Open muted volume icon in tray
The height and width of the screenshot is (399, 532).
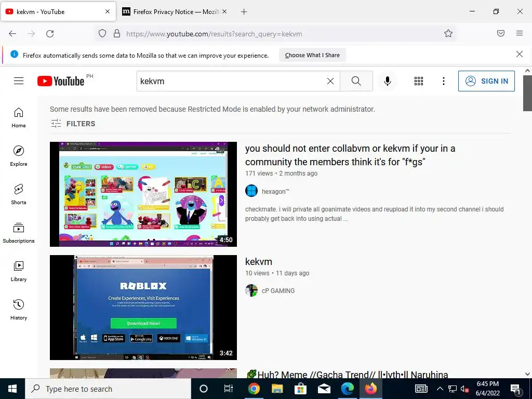[465, 389]
